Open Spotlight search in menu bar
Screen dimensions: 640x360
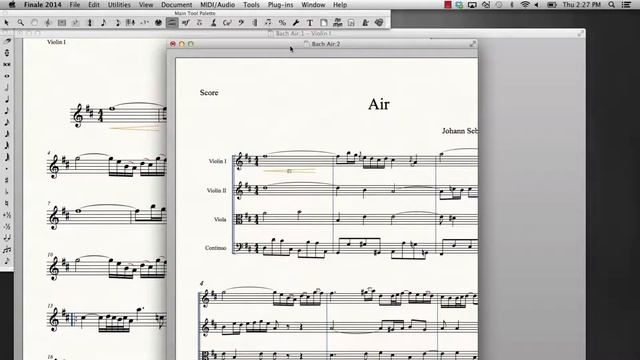click(611, 5)
